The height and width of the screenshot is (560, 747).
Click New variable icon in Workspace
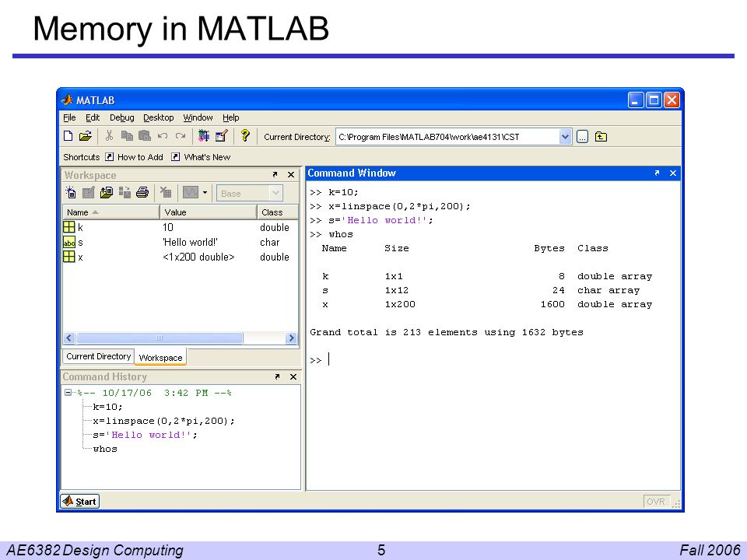coord(71,192)
